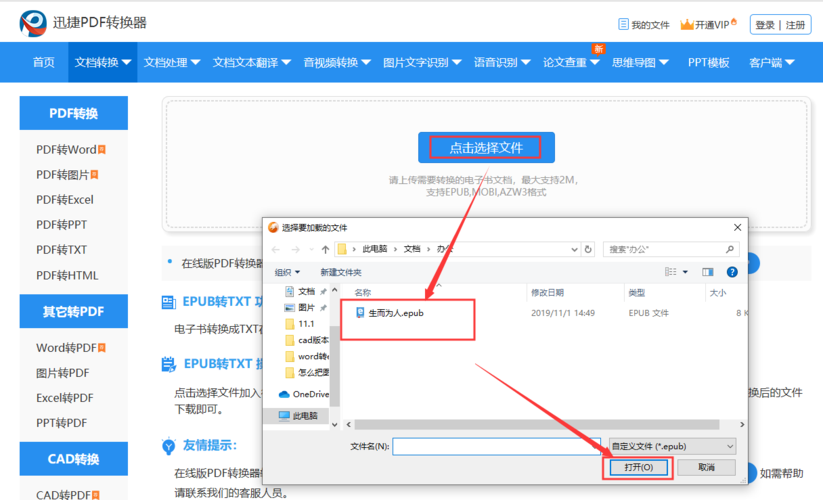Image resolution: width=823 pixels, height=500 pixels.
Task: Choose PDF转PPT in the sidebar
Action: tap(61, 225)
